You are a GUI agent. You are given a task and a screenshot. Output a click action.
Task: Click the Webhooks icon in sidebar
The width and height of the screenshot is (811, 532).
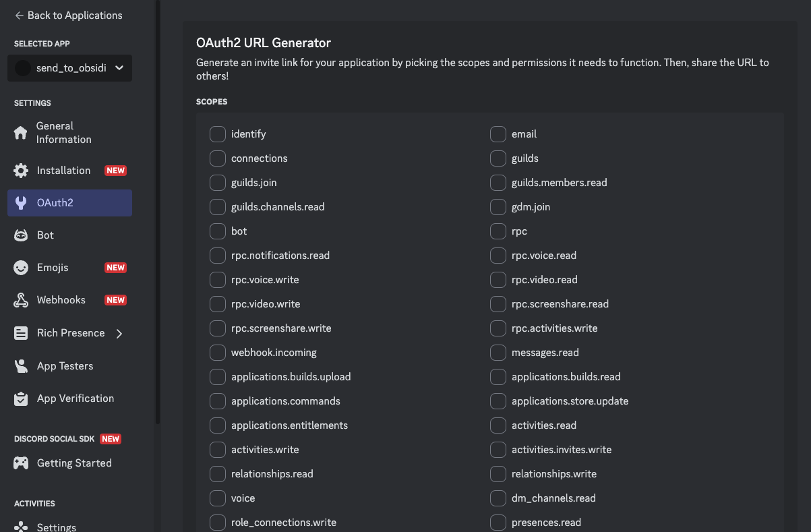[21, 300]
